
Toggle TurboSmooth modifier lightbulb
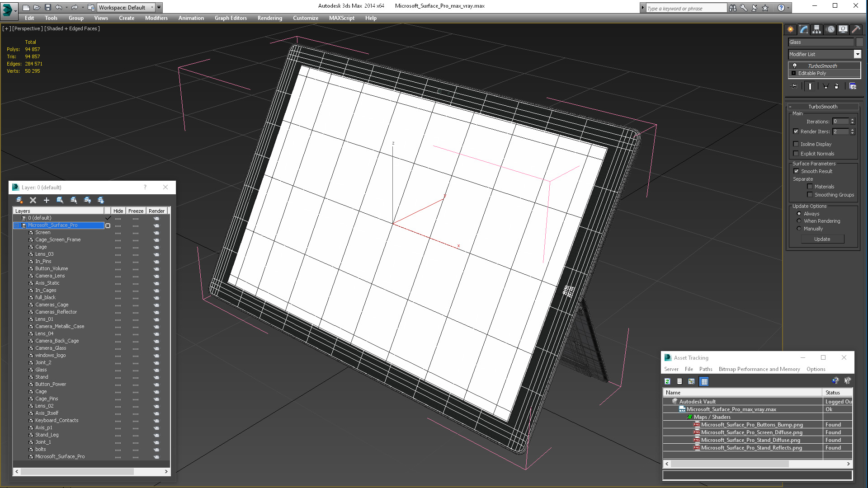[x=795, y=66]
